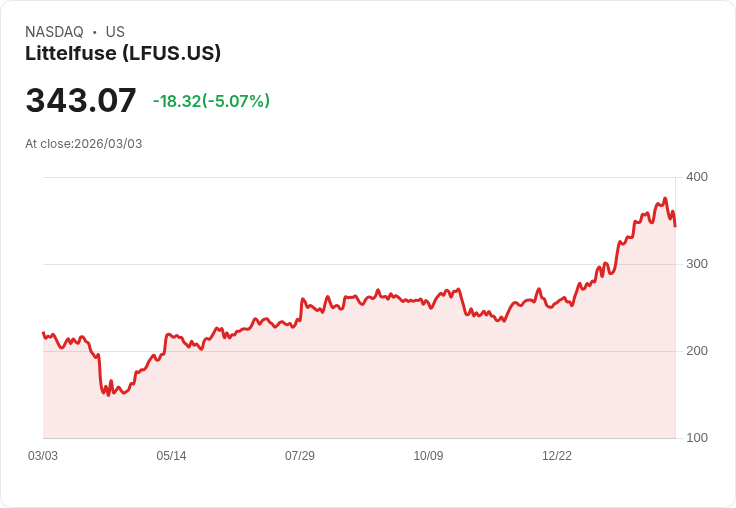
Task: Click the 03/03 x-axis date label
Action: click(43, 456)
